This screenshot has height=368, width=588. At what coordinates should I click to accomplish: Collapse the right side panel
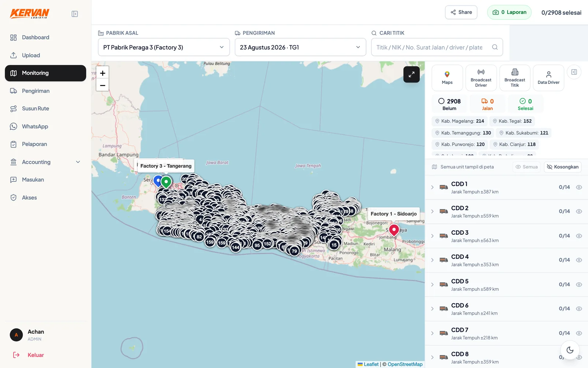(x=574, y=72)
